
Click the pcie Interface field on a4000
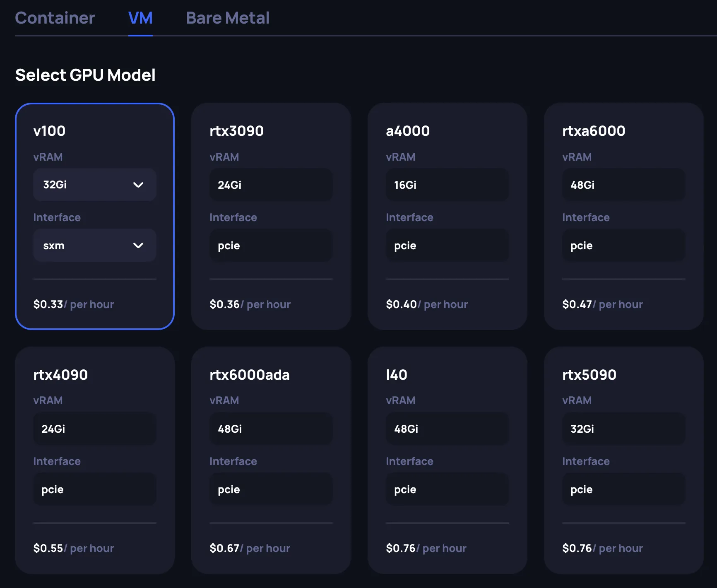tap(447, 245)
